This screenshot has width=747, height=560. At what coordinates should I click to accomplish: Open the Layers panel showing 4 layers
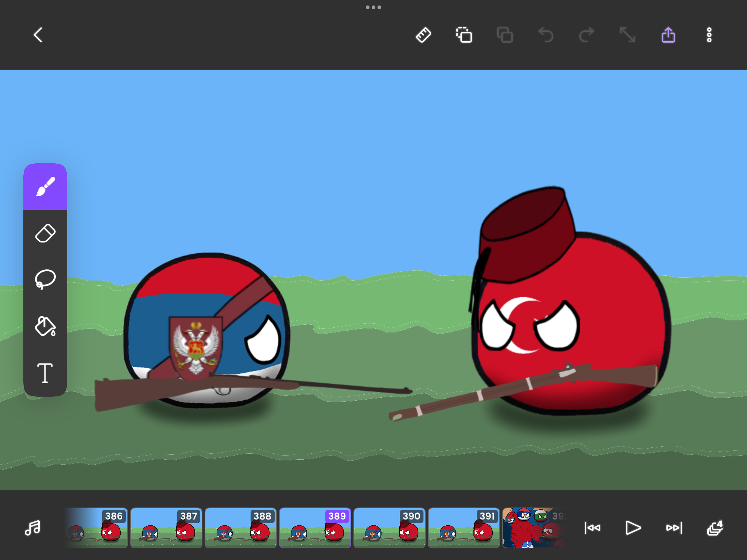(x=715, y=528)
